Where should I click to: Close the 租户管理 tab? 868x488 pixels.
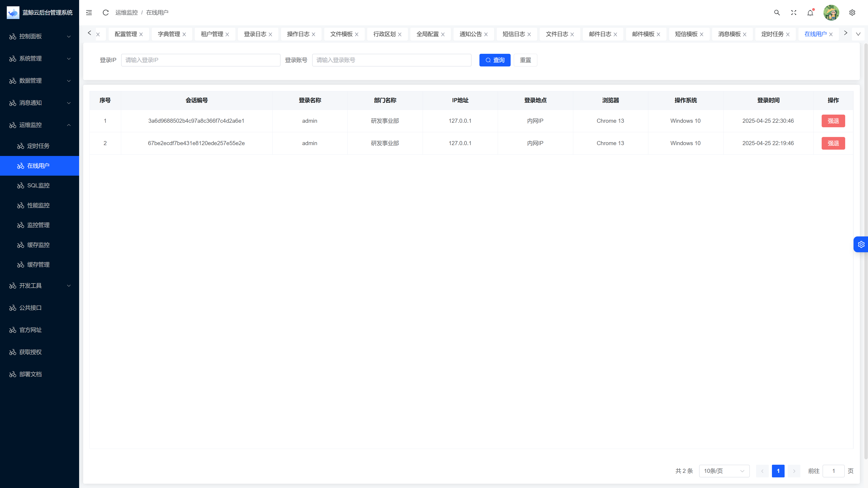click(227, 34)
